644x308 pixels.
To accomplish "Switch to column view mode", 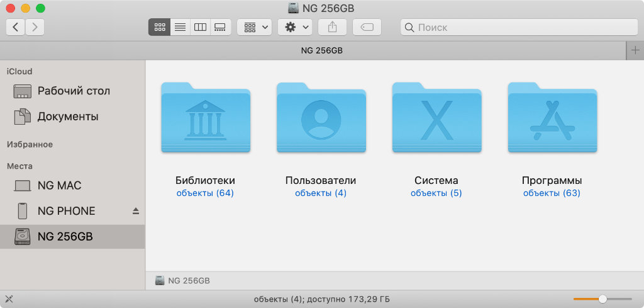I will [200, 27].
